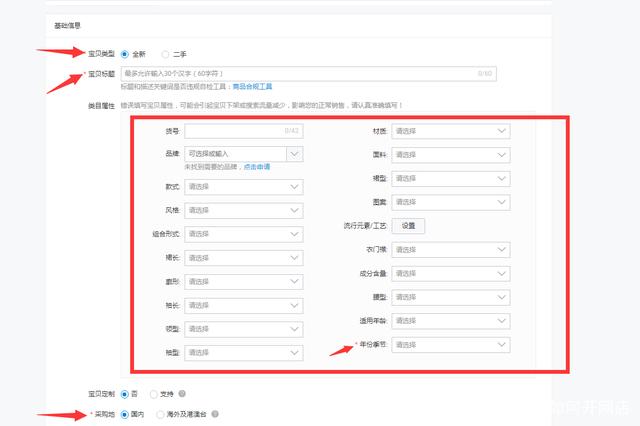The width and height of the screenshot is (640, 426).
Task: Focus the 货号 text field
Action: pyautogui.click(x=243, y=131)
